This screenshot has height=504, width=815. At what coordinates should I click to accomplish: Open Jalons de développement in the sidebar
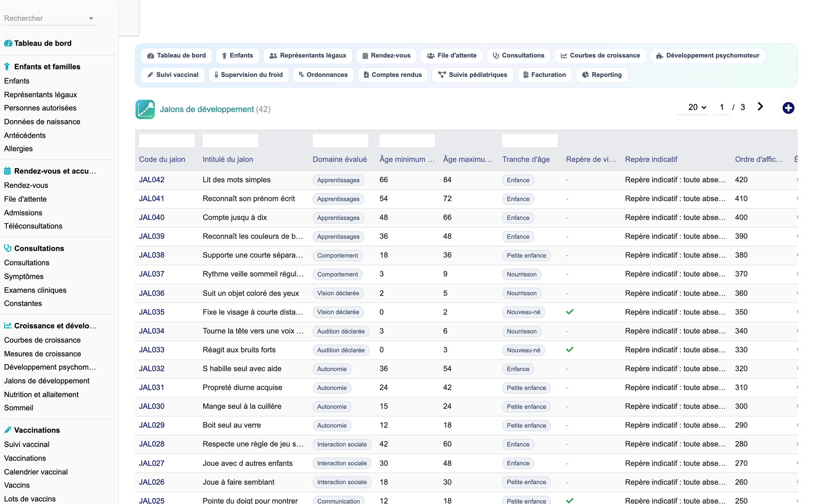click(47, 381)
